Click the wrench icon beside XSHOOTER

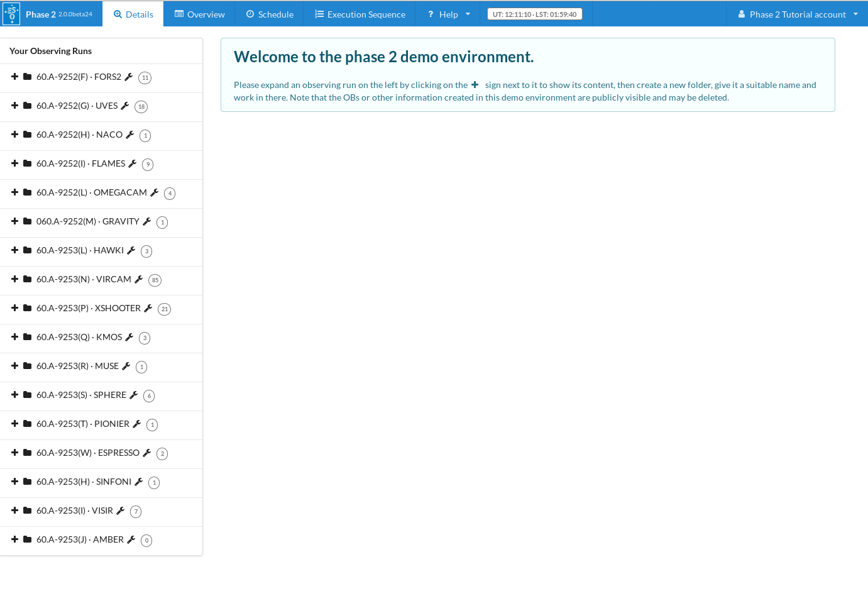tap(148, 308)
